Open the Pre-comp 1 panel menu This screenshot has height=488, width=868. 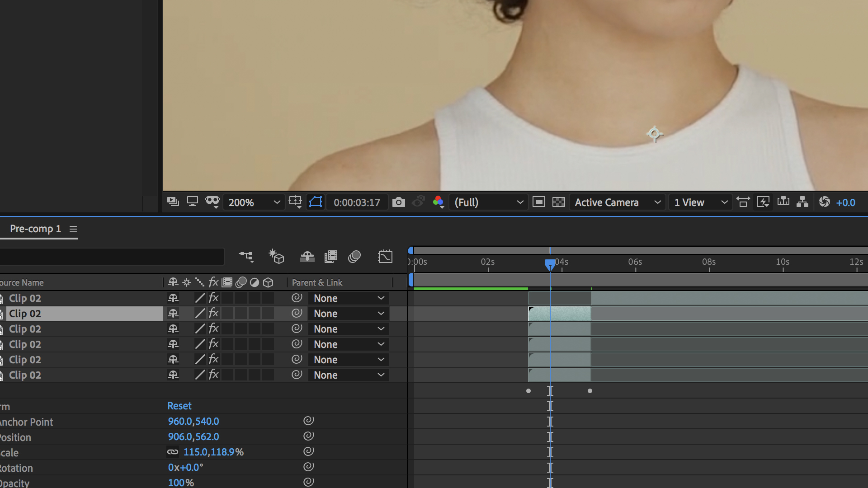coord(73,229)
